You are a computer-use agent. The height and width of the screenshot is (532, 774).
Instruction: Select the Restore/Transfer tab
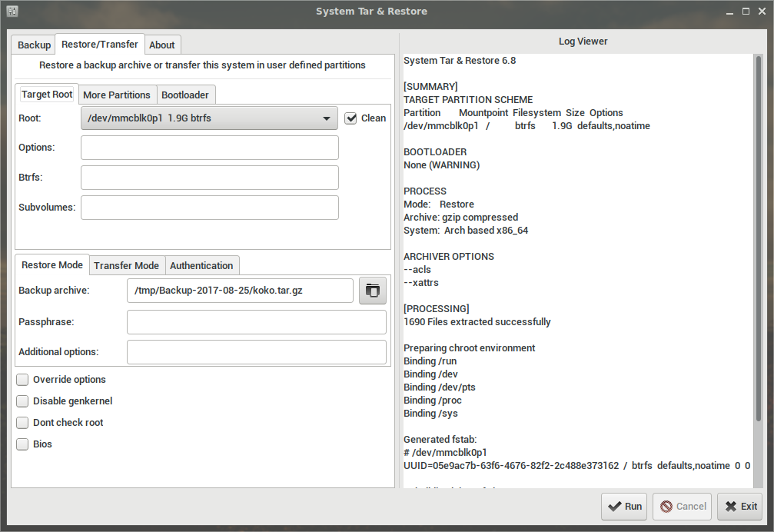coord(100,45)
